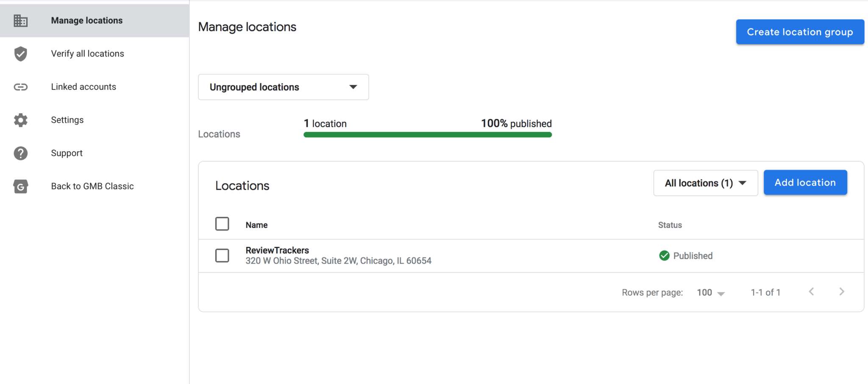Image resolution: width=868 pixels, height=384 pixels.
Task: Go to next page of locations
Action: (x=842, y=292)
